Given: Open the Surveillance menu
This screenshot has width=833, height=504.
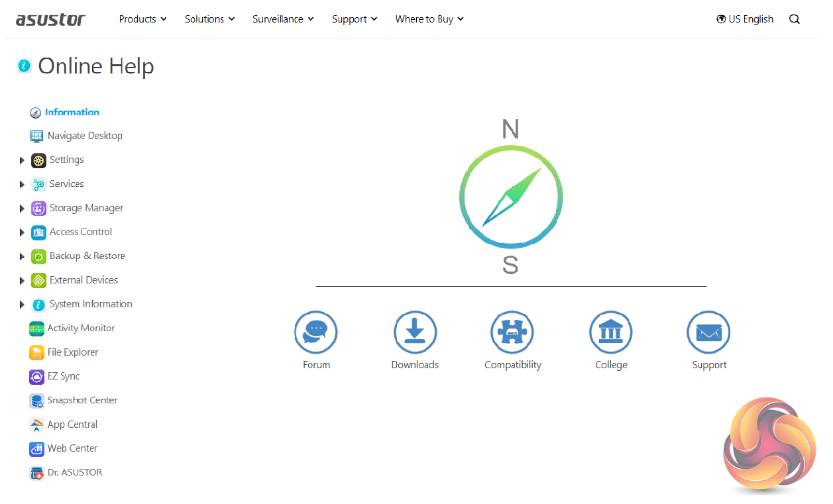Looking at the screenshot, I should pyautogui.click(x=283, y=19).
